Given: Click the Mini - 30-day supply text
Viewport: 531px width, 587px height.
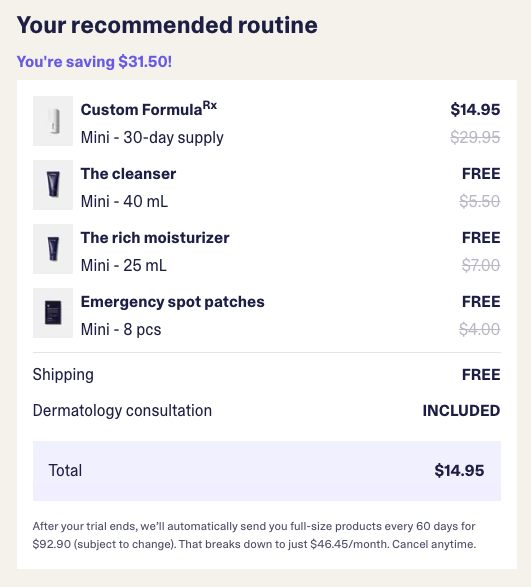Looking at the screenshot, I should point(152,137).
